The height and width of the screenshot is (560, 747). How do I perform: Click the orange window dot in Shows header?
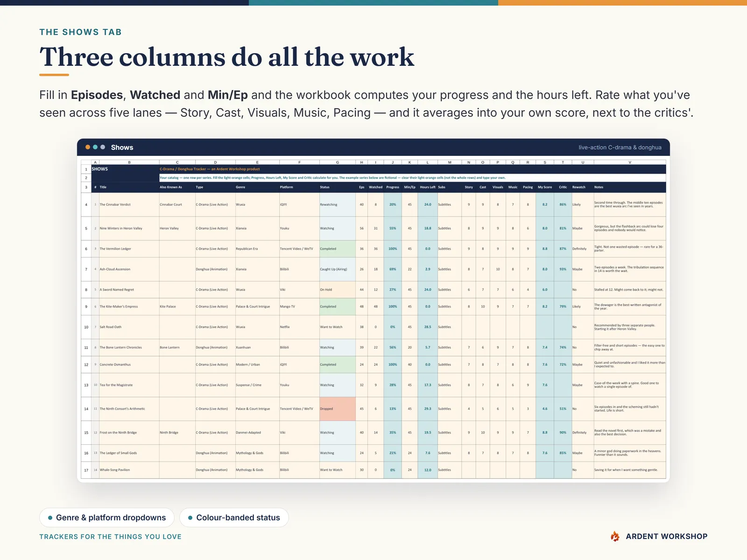pyautogui.click(x=87, y=147)
